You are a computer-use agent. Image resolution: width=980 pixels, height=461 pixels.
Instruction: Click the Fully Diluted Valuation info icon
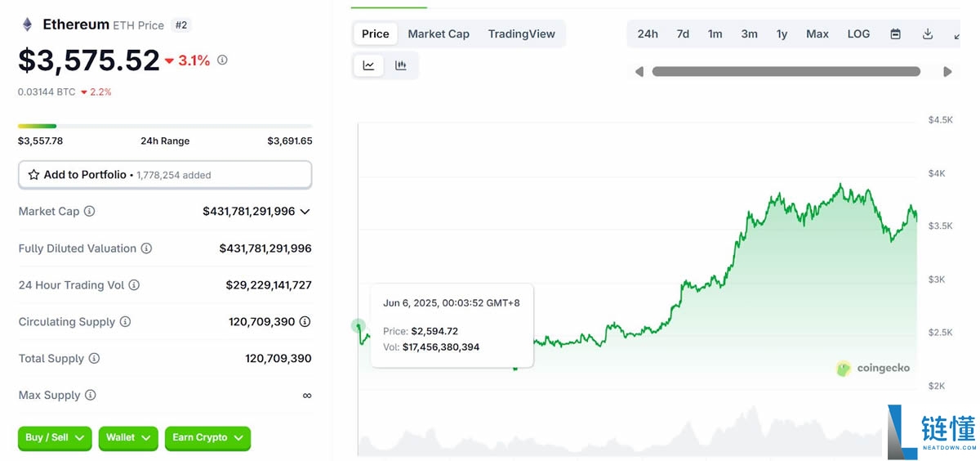click(146, 248)
